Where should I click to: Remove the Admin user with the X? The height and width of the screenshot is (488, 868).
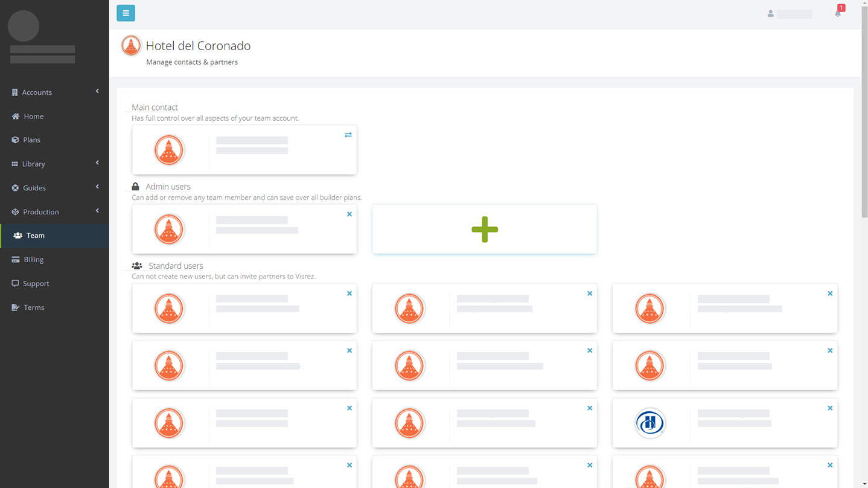(349, 214)
